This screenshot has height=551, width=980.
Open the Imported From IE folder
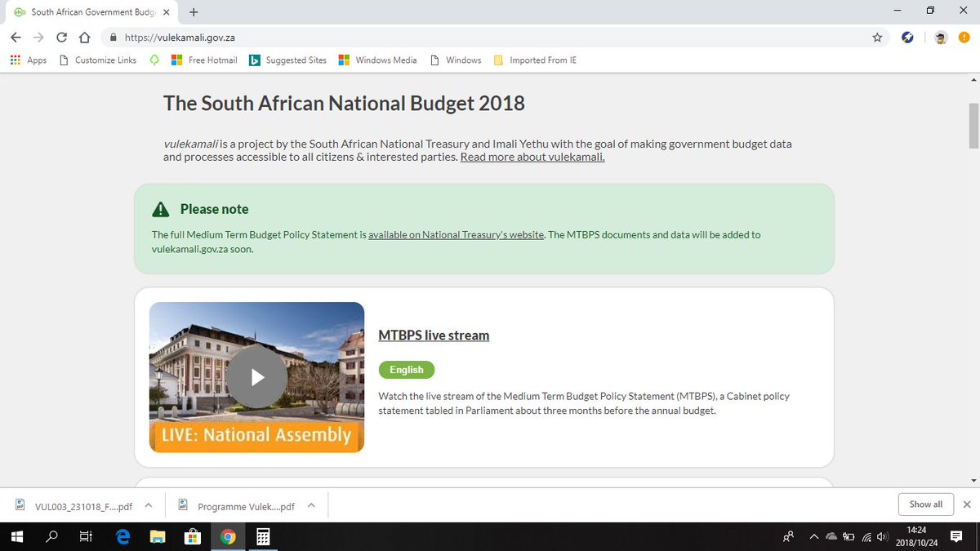pos(535,60)
